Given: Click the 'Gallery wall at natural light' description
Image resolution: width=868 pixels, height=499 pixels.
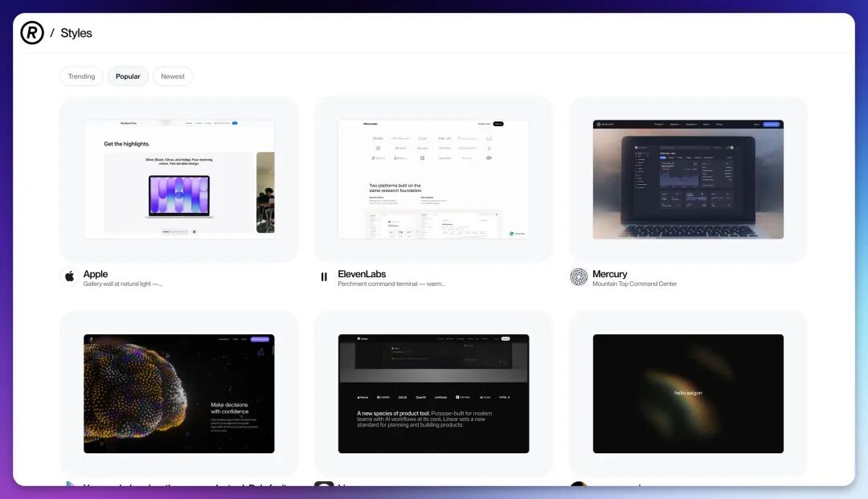Looking at the screenshot, I should (x=123, y=284).
